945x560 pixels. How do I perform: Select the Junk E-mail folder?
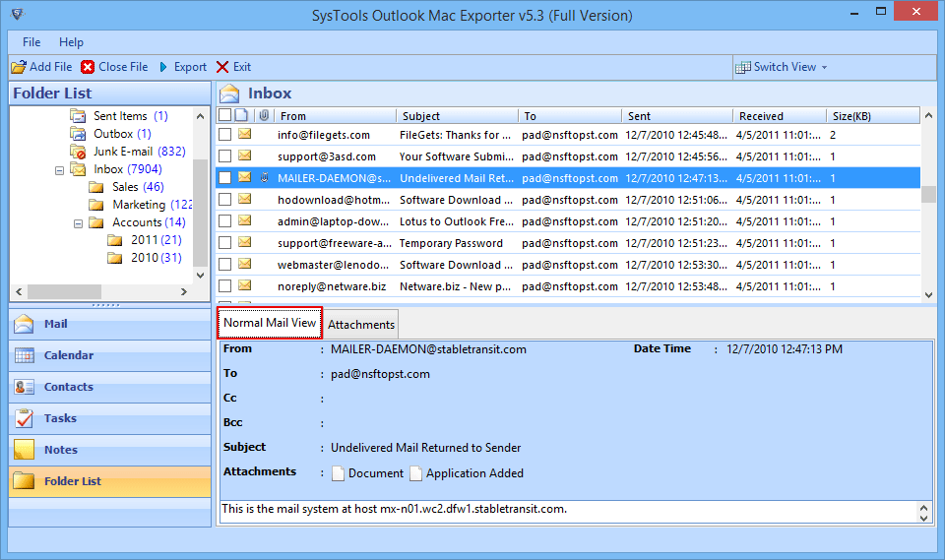[122, 152]
